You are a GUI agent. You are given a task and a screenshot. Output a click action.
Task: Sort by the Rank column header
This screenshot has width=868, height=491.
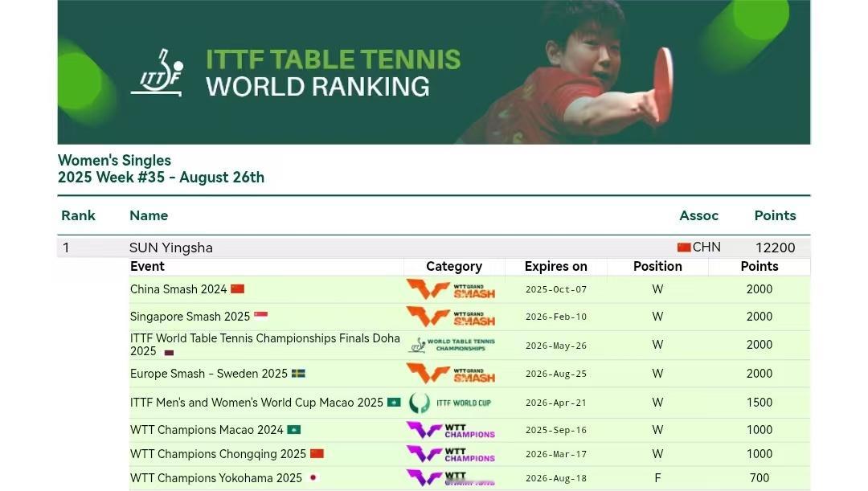coord(78,215)
